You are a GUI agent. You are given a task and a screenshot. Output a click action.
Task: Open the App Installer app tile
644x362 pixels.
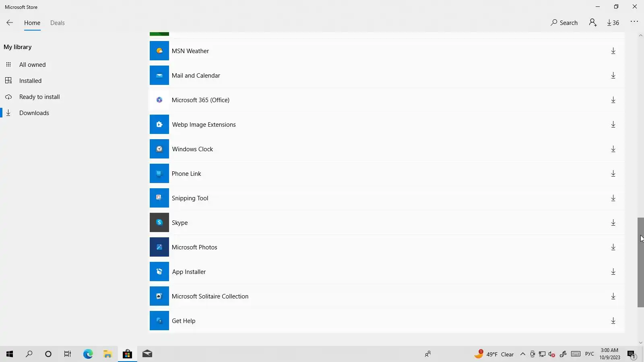coord(159,272)
